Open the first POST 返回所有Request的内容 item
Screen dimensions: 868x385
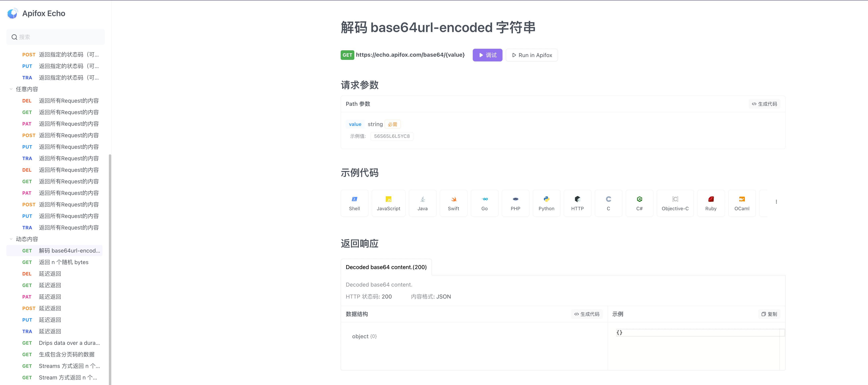tap(55, 135)
